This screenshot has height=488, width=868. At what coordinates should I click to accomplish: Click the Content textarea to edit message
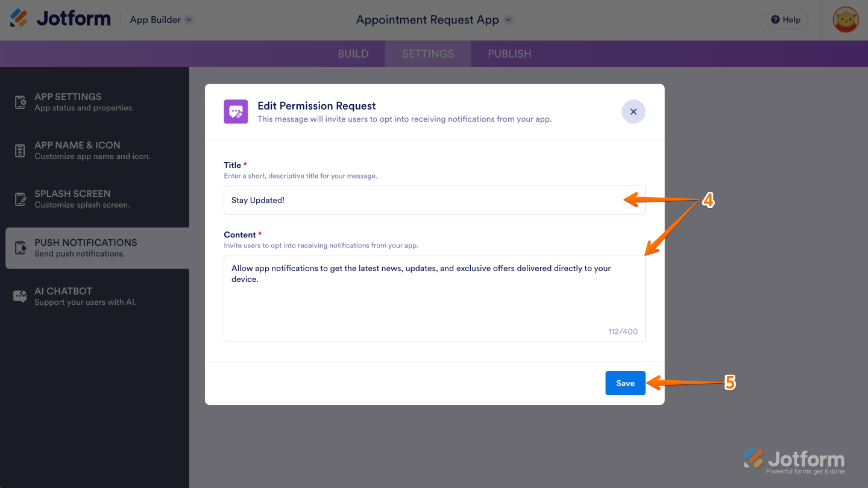(x=434, y=295)
